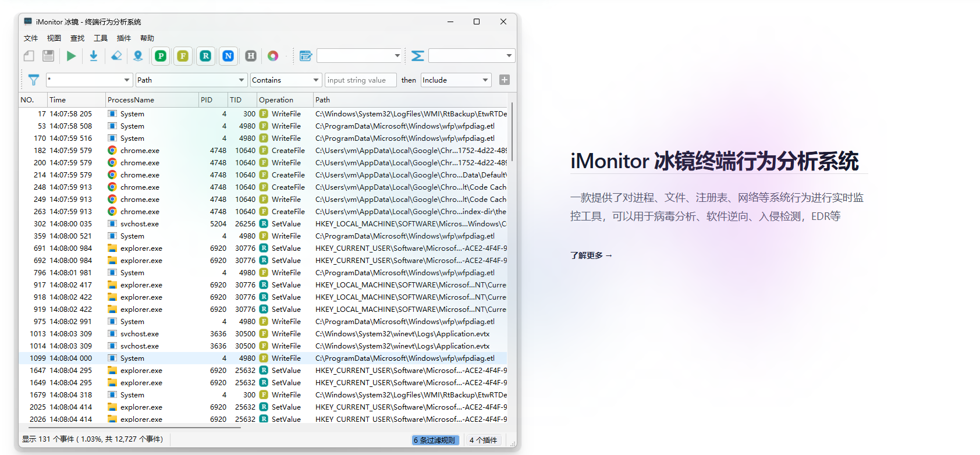980x455 pixels.
Task: Click the input string value field
Action: 361,80
